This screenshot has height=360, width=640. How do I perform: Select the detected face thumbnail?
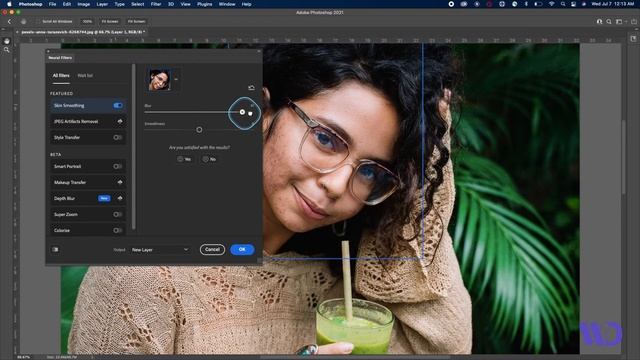[x=159, y=79]
